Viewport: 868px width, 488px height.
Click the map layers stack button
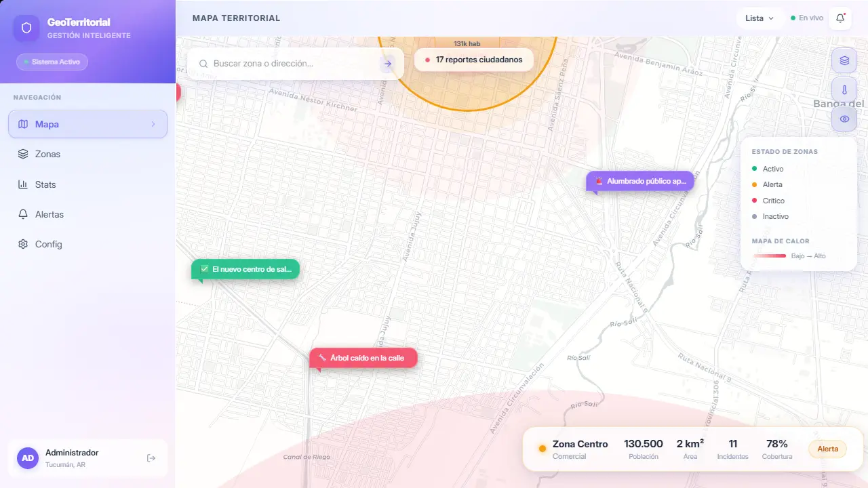844,60
